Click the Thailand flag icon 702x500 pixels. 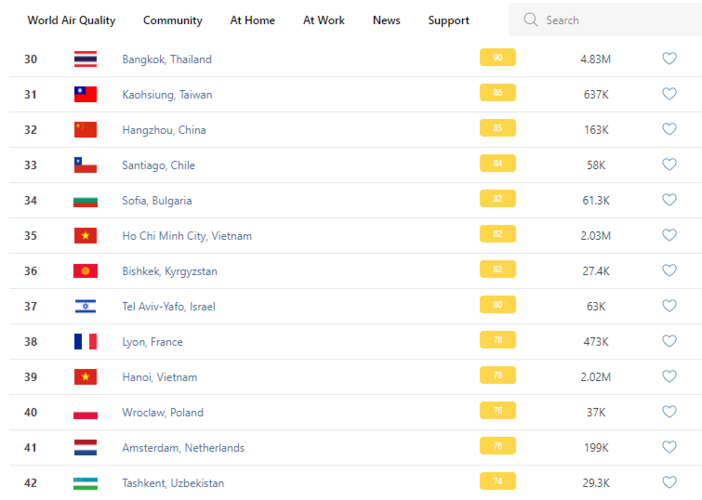86,59
